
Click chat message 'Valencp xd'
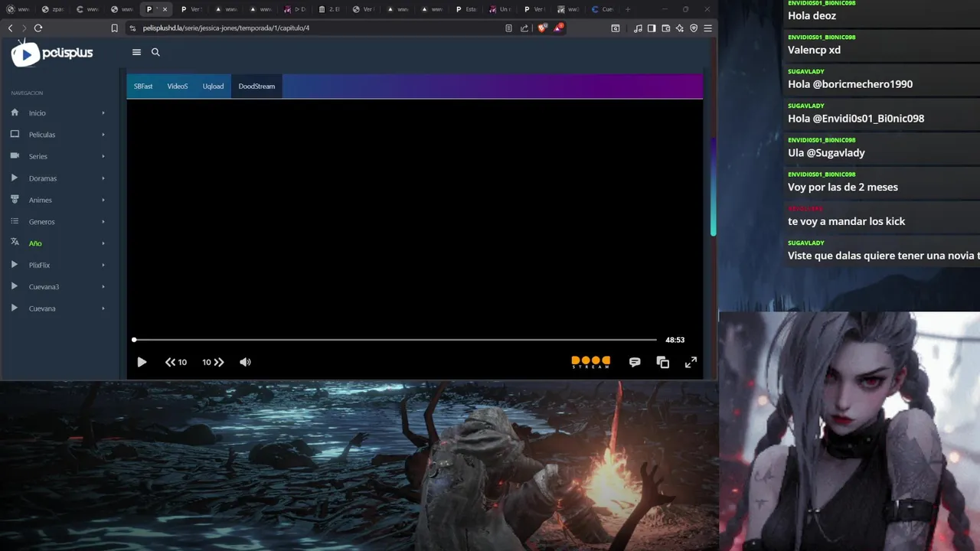[814, 50]
